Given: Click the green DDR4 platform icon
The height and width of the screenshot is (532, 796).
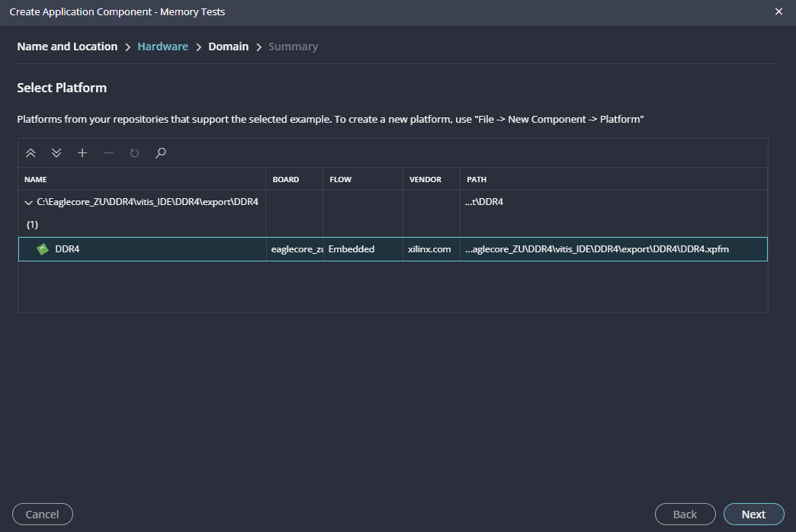Looking at the screenshot, I should 43,249.
